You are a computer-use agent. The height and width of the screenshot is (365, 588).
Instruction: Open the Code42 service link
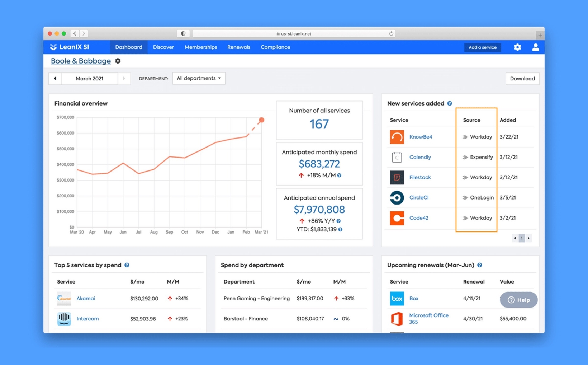[419, 218]
